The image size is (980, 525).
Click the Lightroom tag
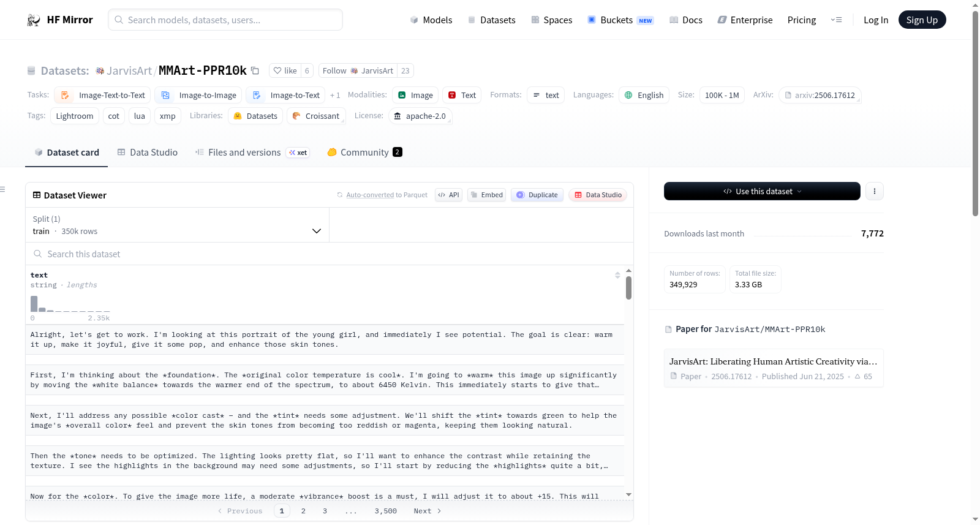[x=75, y=116]
